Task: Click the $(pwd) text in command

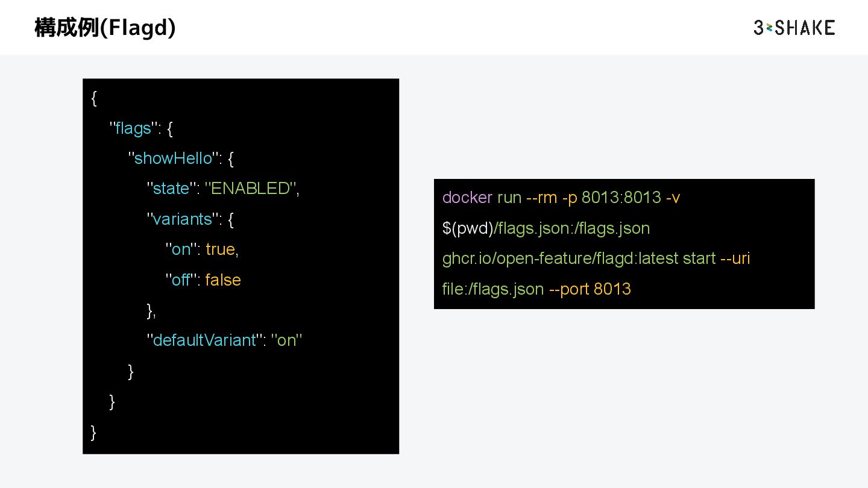Action: [x=467, y=228]
